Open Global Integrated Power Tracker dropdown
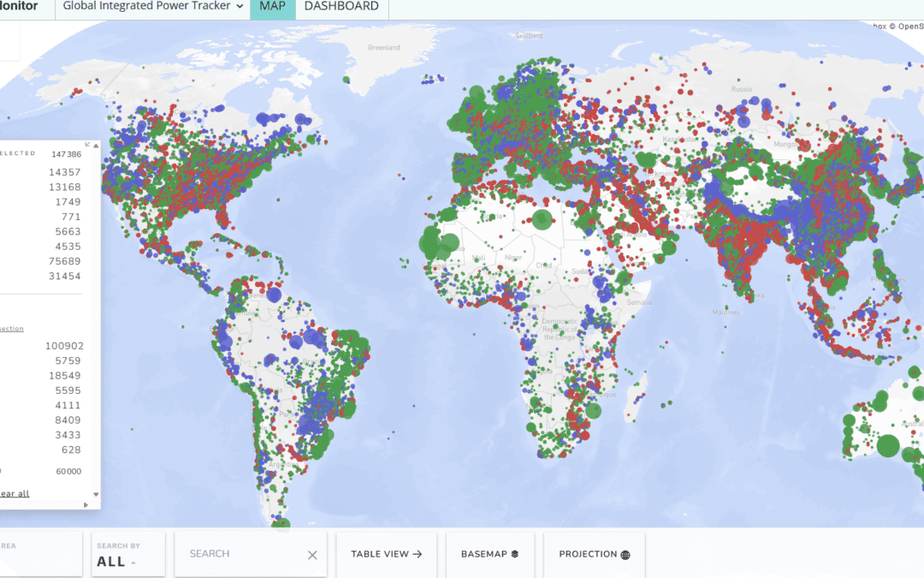 click(x=154, y=7)
